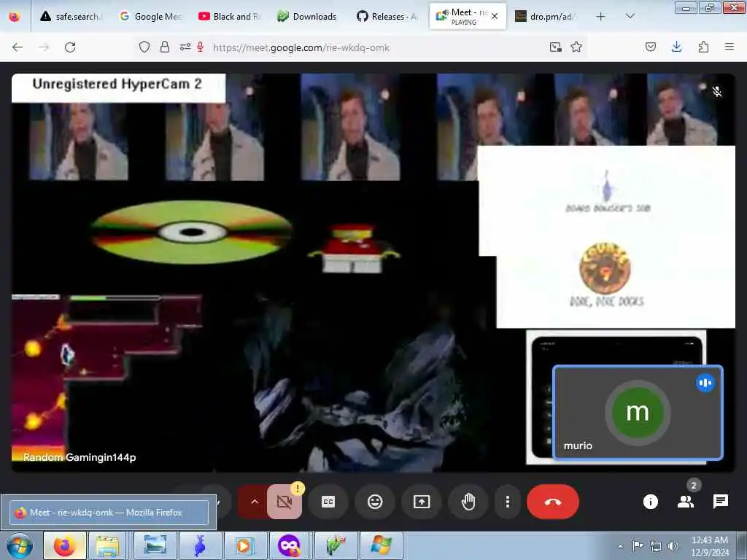747x560 pixels.
Task: Click the purple masked face taskbar icon
Action: coord(290,545)
